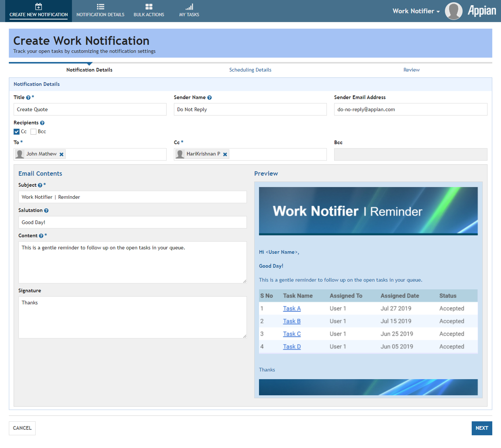Viewport: 501px width, 448px height.
Task: Open the Bulk Actions tab
Action: [x=149, y=11]
